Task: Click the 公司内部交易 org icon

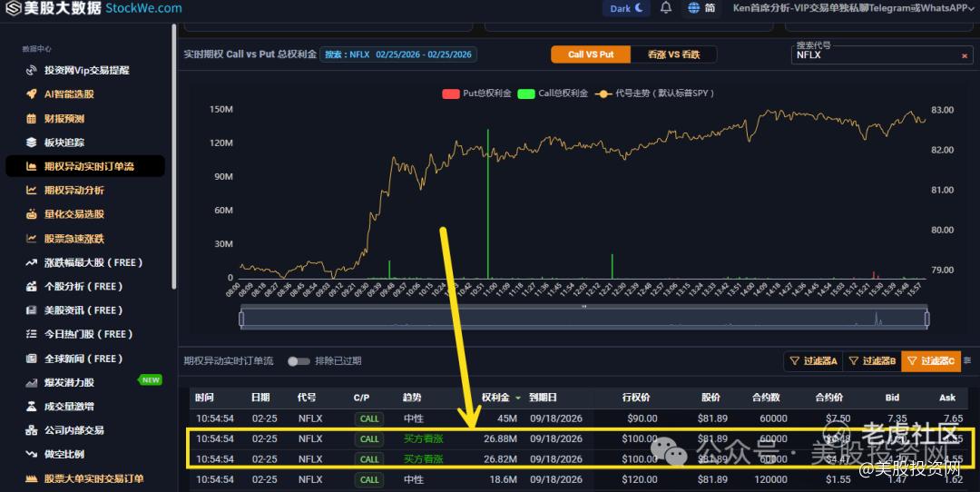Action: (x=31, y=430)
